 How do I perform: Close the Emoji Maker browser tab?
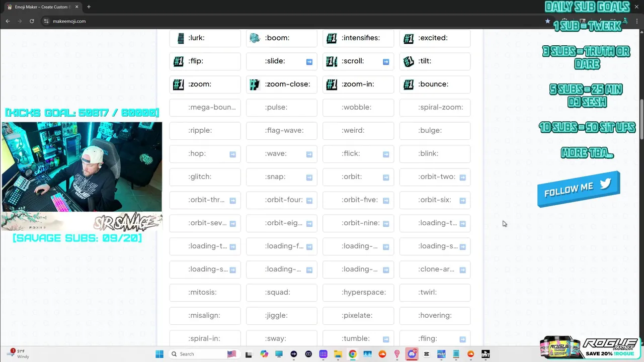(77, 7)
